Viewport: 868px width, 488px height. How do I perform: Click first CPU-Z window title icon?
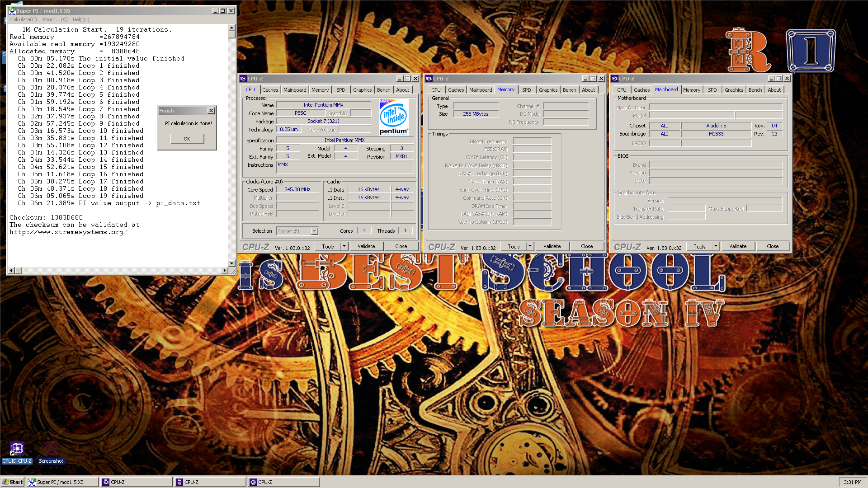pos(243,79)
